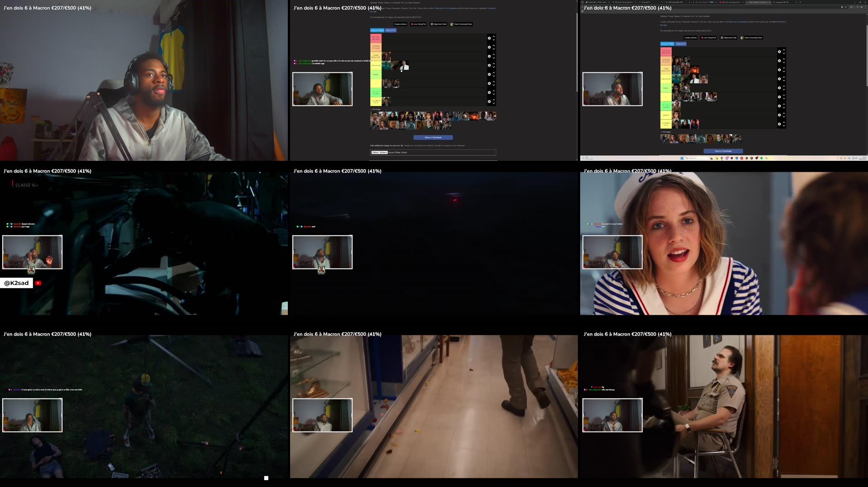Click the YouTube icon beside @K2sad
Screen dimensions: 868x487
(39, 283)
